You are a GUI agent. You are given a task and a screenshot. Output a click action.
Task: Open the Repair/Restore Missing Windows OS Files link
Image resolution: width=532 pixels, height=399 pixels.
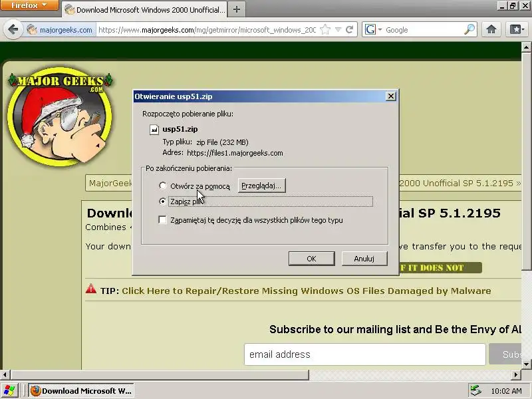pos(306,291)
